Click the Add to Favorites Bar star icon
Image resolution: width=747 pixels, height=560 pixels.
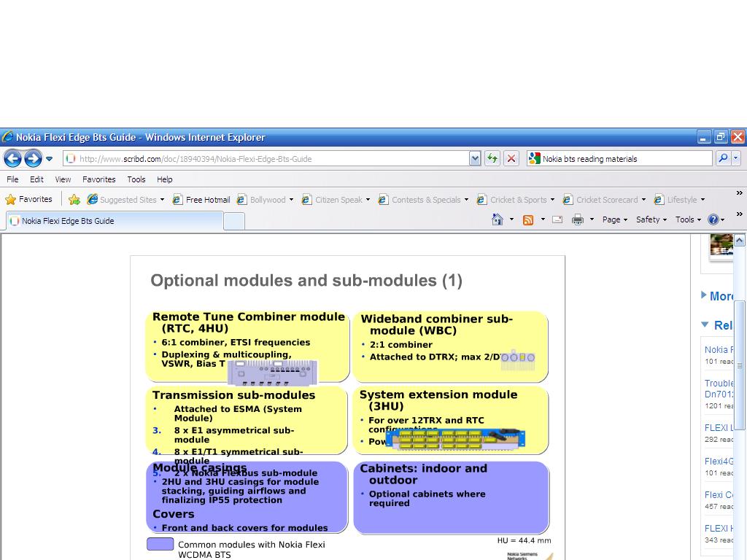(74, 199)
